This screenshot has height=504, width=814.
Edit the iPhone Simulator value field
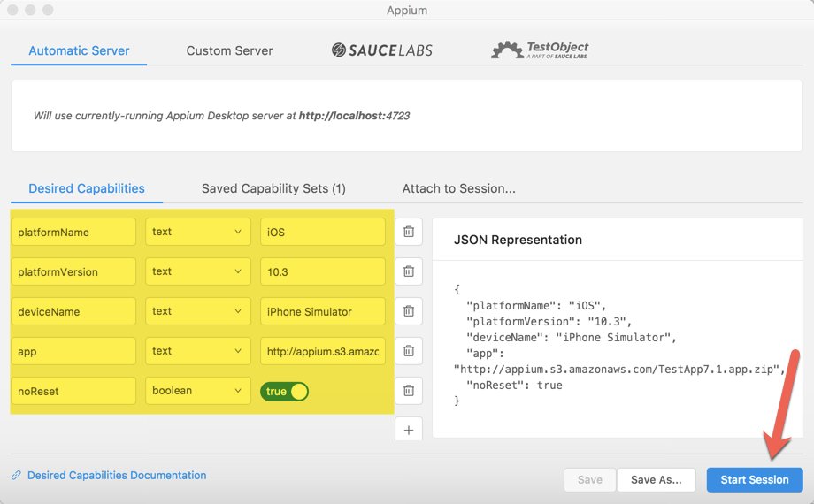[x=323, y=311]
